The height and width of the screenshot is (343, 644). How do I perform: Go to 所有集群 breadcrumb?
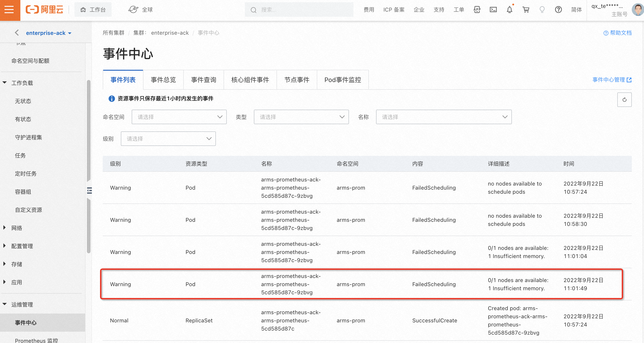(x=114, y=33)
